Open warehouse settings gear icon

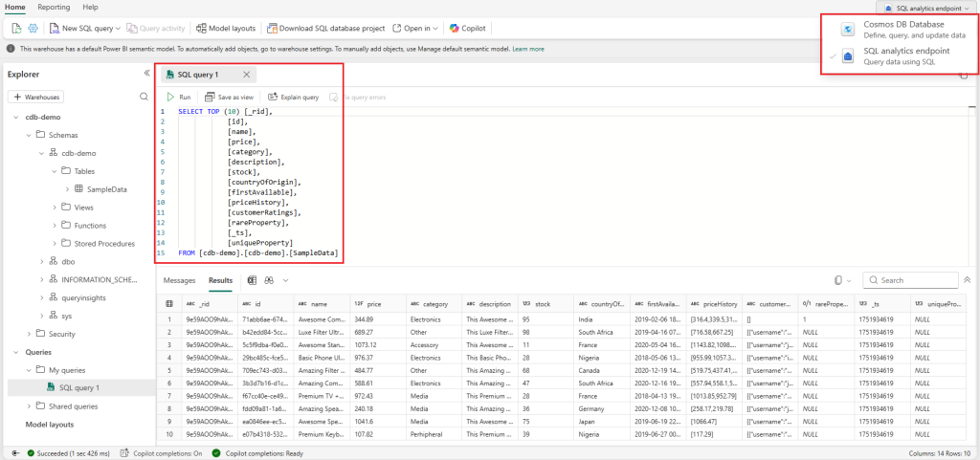click(x=33, y=28)
